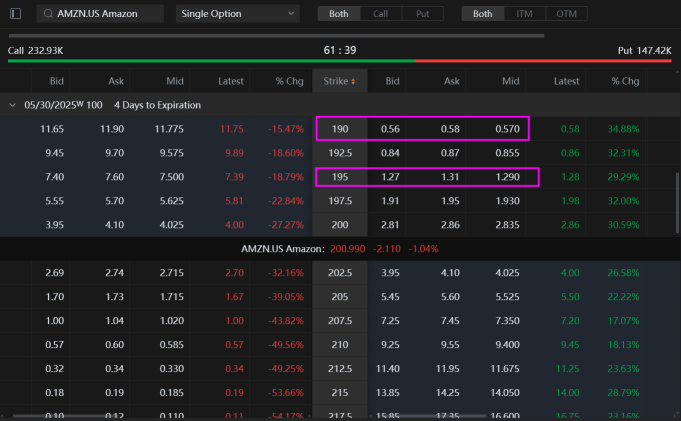Click the 197.5 call latest 5.81
This screenshot has width=681, height=421.
tap(234, 201)
